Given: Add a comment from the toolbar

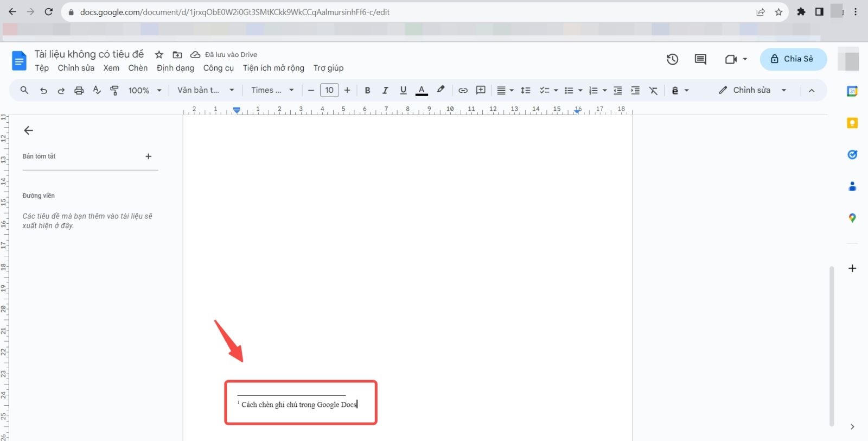Looking at the screenshot, I should pyautogui.click(x=481, y=90).
